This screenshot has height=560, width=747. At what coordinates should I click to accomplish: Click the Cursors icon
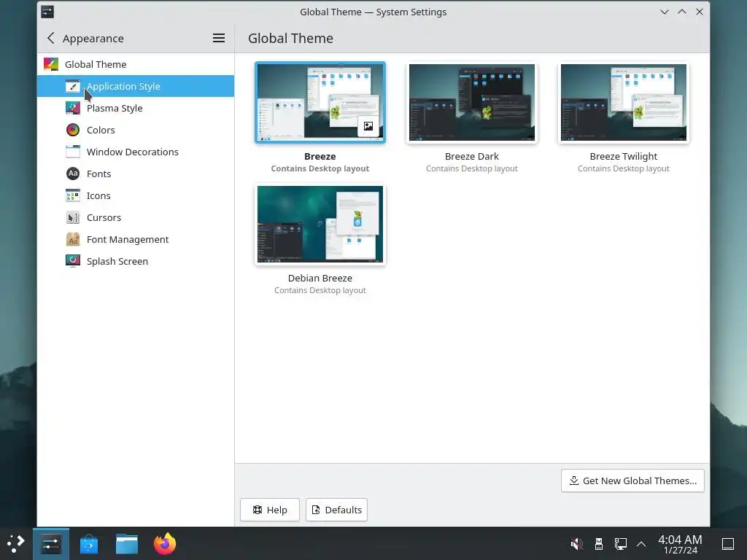(73, 217)
